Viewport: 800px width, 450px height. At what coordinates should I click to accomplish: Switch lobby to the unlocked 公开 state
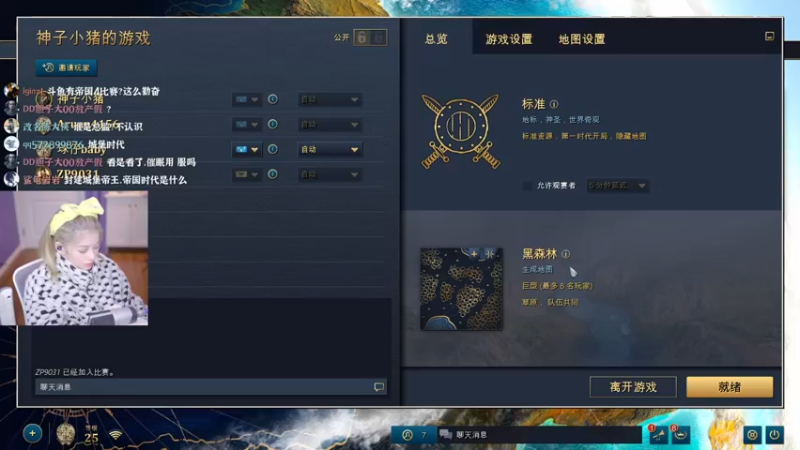pos(362,37)
